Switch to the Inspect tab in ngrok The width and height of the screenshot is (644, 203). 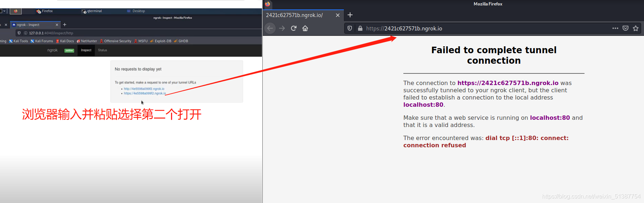86,50
